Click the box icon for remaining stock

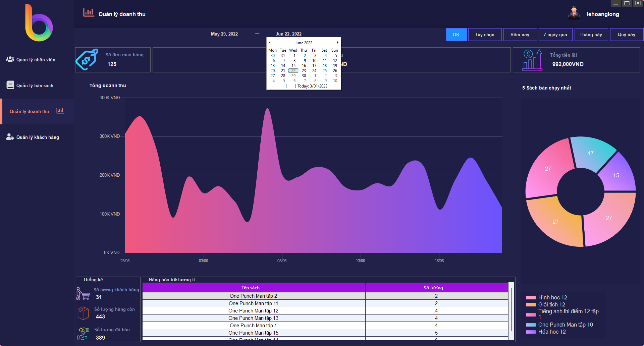point(83,313)
